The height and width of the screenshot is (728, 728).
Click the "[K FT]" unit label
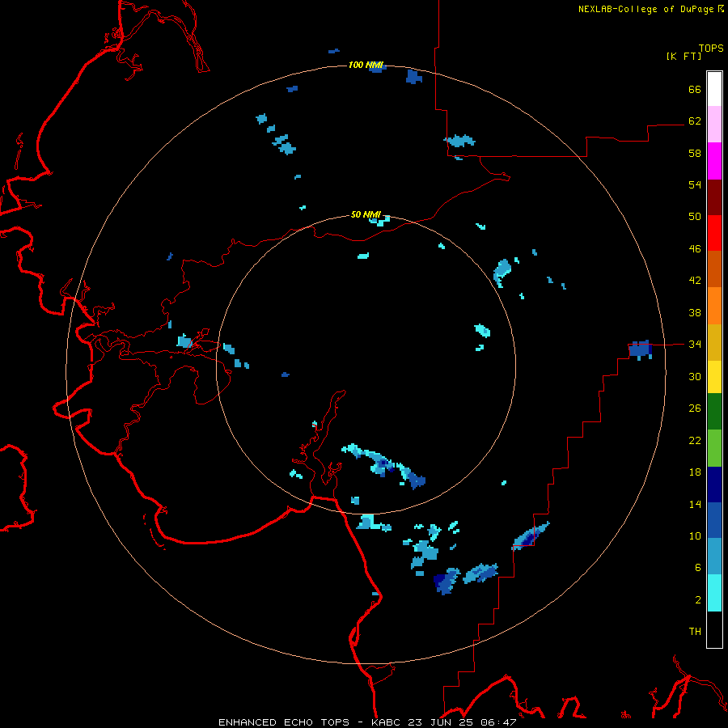[684, 56]
